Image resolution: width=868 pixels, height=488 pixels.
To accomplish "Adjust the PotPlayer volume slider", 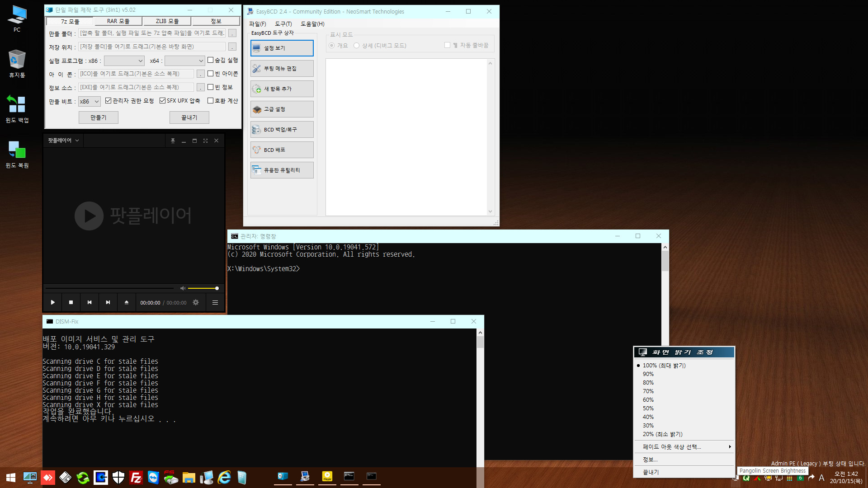I will tap(203, 288).
